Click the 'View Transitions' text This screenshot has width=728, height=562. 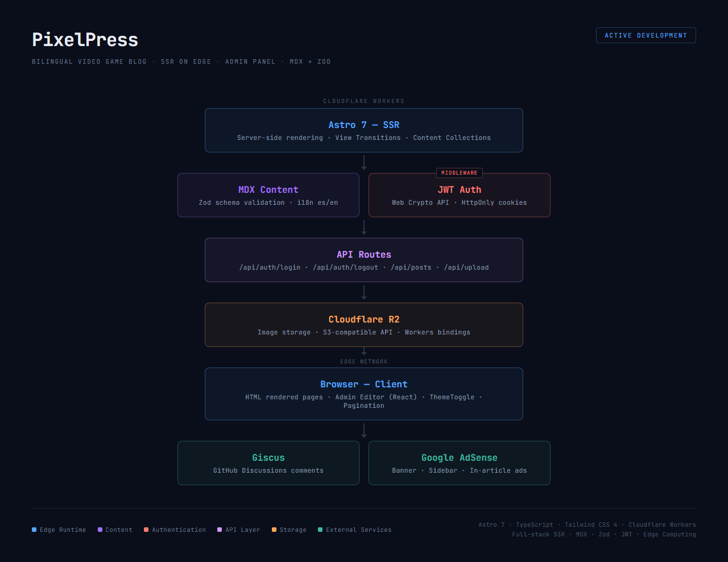tap(368, 138)
